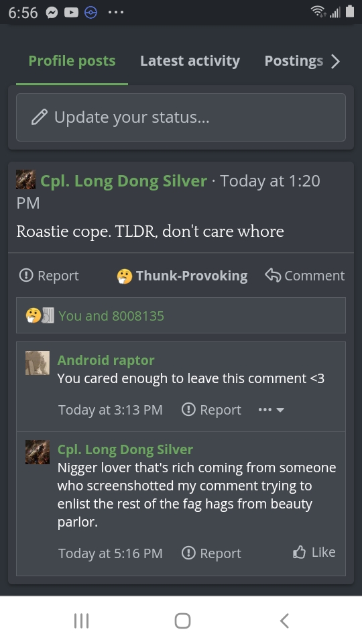Comment on the profile post
362x644 pixels.
pos(305,276)
